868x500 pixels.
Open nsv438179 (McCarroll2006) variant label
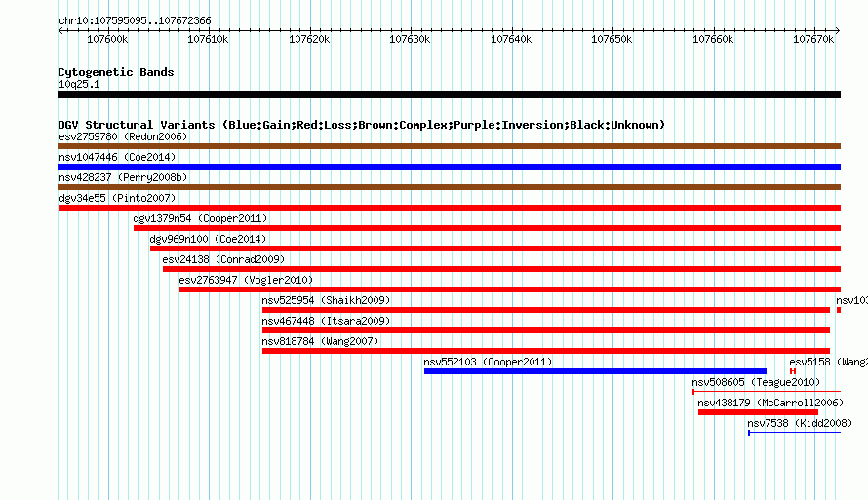pyautogui.click(x=770, y=403)
